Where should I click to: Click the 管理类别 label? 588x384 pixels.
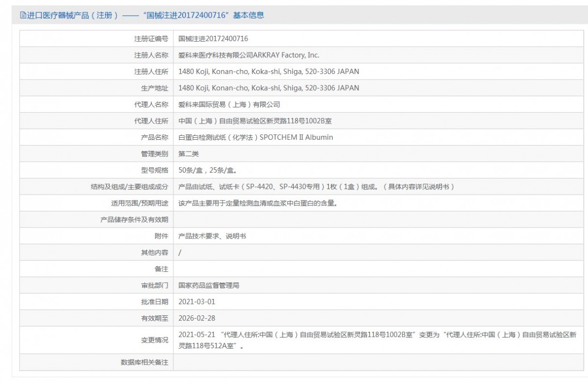[155, 154]
